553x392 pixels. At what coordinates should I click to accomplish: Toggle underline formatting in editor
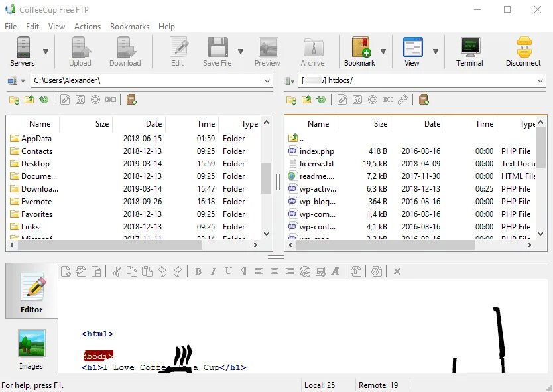point(229,271)
